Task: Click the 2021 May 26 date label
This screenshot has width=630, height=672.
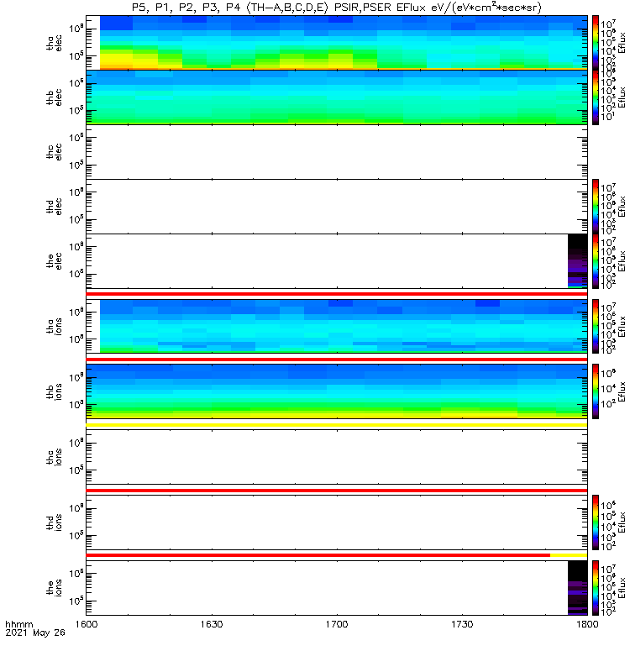Action: coord(35,633)
